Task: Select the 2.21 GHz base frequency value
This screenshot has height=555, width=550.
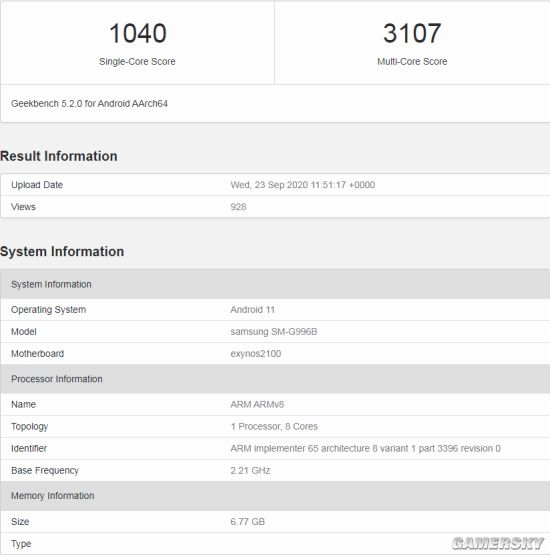Action: click(250, 470)
